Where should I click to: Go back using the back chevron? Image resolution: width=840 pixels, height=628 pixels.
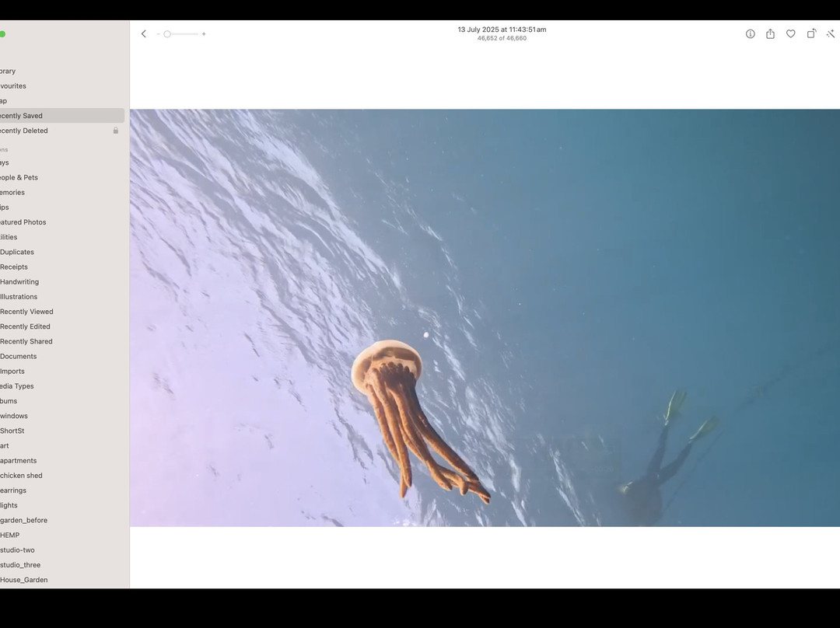click(x=143, y=34)
